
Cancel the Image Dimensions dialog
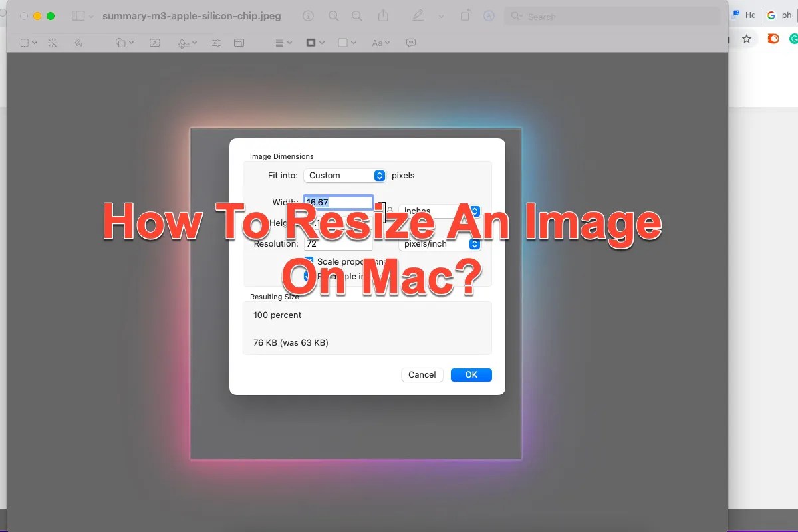pyautogui.click(x=422, y=374)
